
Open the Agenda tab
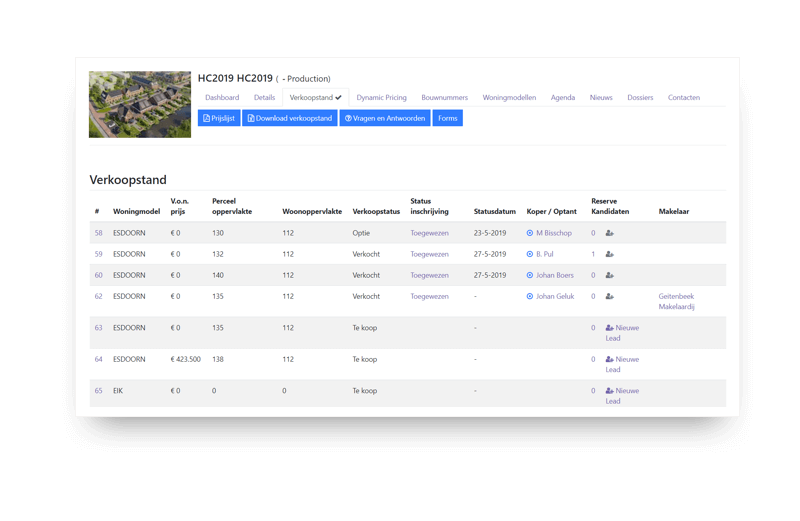(x=563, y=97)
